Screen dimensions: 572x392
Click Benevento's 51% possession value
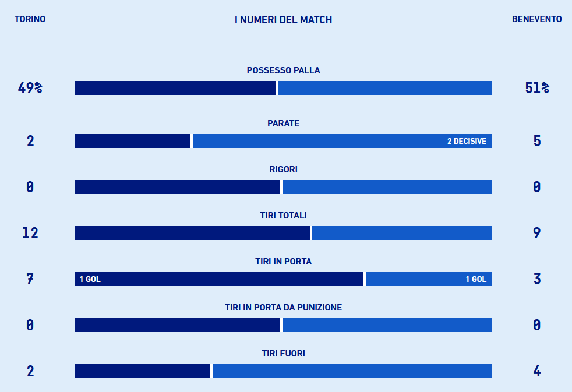(x=536, y=88)
